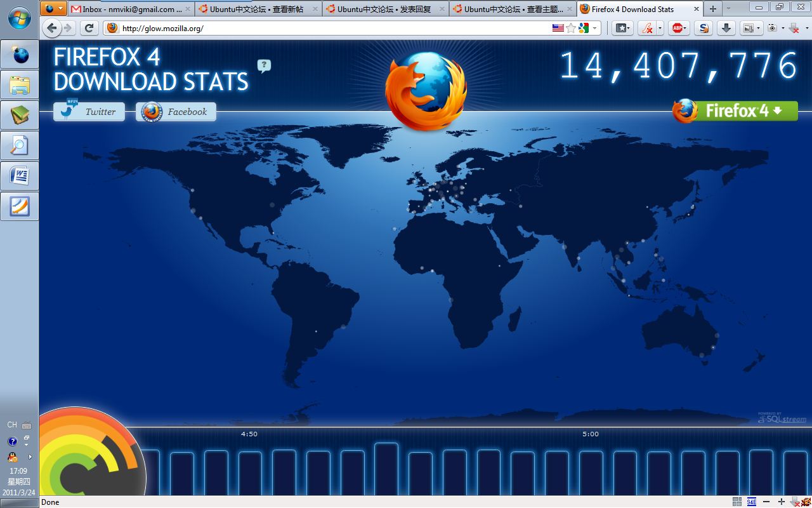This screenshot has width=812, height=508.
Task: Zoom out with status bar minus
Action: [x=766, y=502]
